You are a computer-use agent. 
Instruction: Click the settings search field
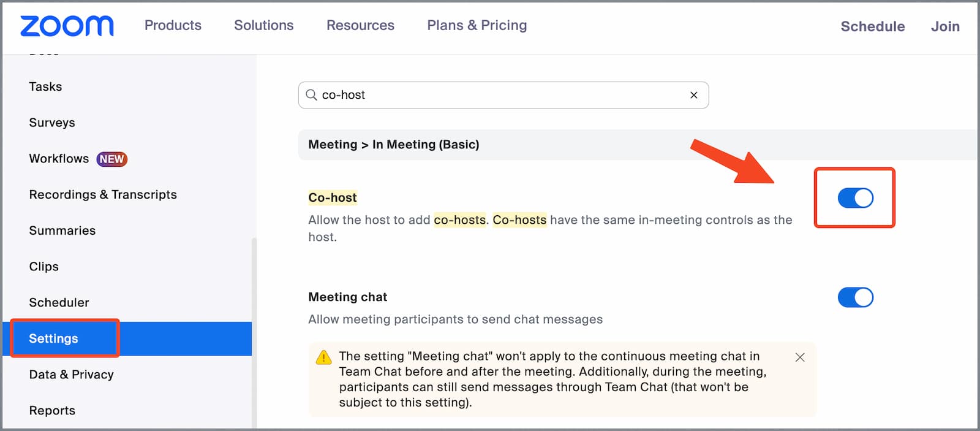(x=502, y=95)
